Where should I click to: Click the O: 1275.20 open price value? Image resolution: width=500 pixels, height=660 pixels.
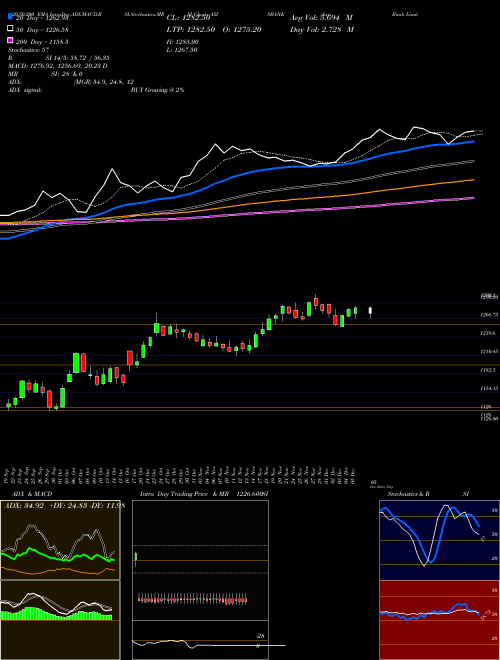tap(241, 30)
